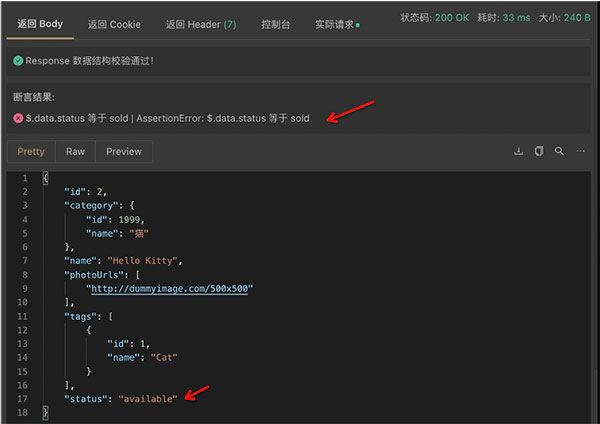
Task: Click the closing brace on line 18
Action: pyautogui.click(x=45, y=413)
